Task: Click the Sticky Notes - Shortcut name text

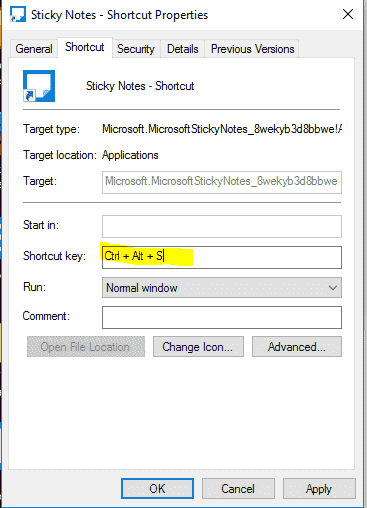Action: [140, 86]
